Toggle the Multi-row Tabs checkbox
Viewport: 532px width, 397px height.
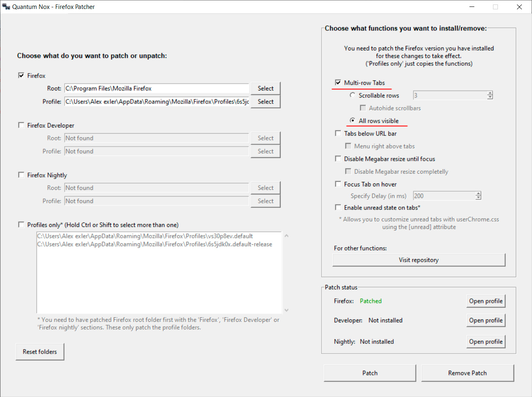pos(338,83)
